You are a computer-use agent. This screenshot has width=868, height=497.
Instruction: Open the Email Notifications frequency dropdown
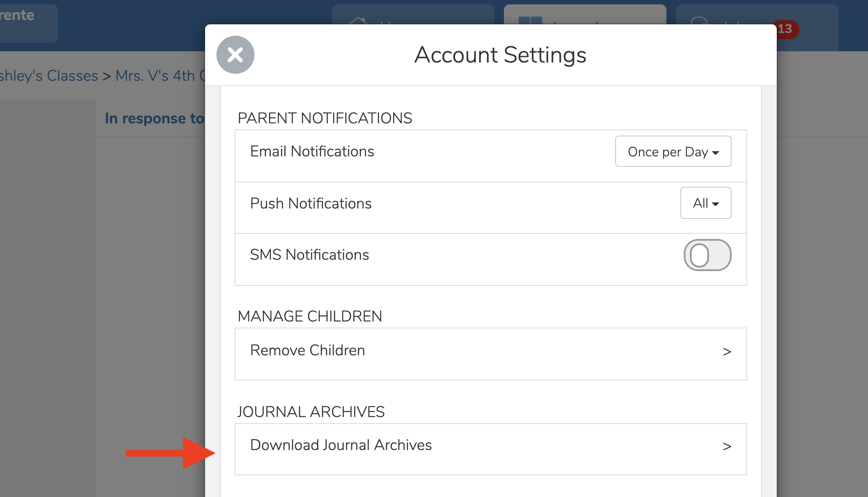(x=673, y=152)
